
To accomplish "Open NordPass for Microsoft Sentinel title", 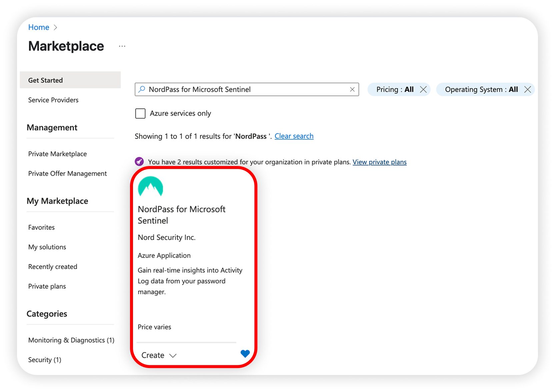I will point(182,215).
